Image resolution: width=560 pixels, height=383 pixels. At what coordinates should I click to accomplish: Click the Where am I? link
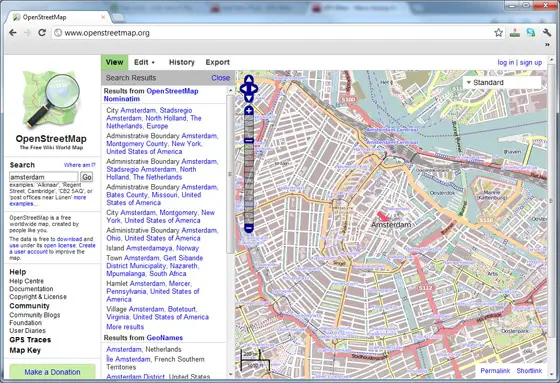pos(80,165)
